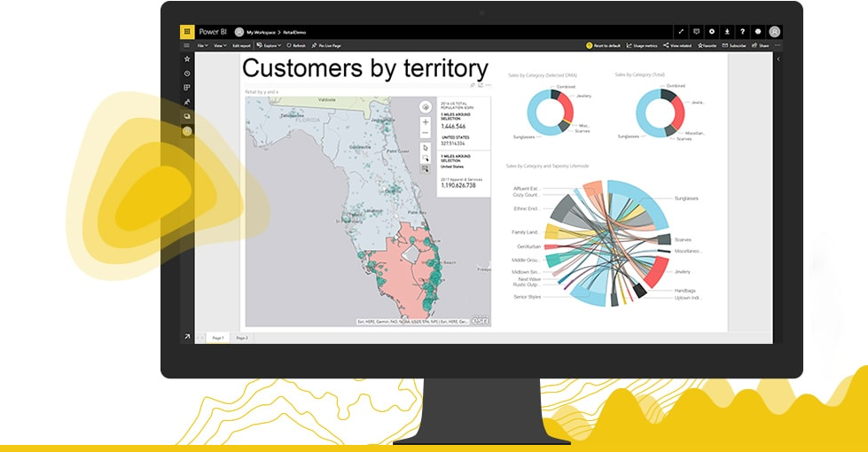Expand the View dropdown menu

click(x=220, y=45)
